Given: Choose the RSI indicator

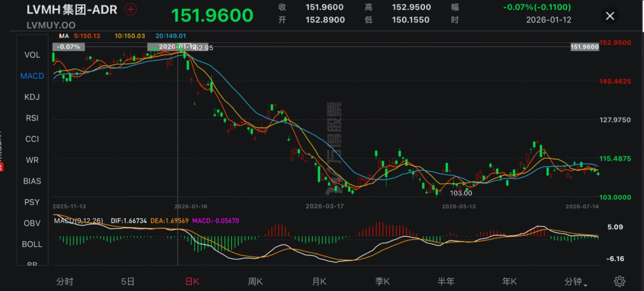Looking at the screenshot, I should 32,118.
